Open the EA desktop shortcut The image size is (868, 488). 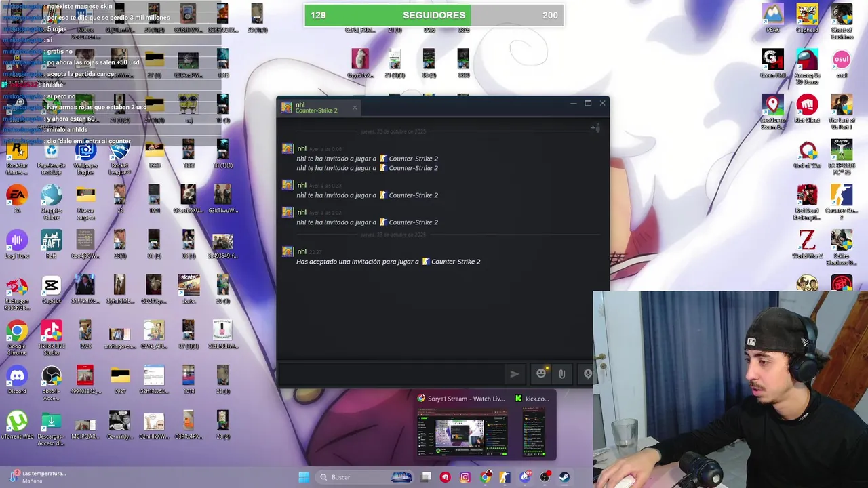[17, 199]
